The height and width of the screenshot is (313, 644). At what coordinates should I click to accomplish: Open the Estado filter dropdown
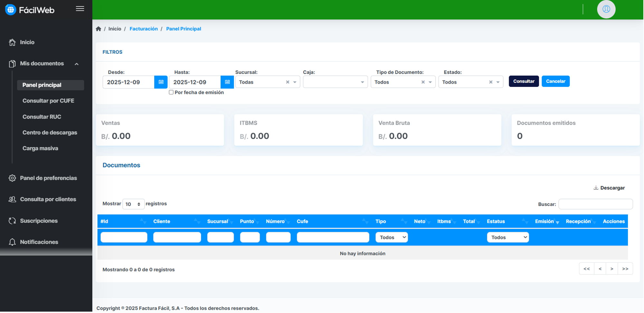click(x=497, y=82)
